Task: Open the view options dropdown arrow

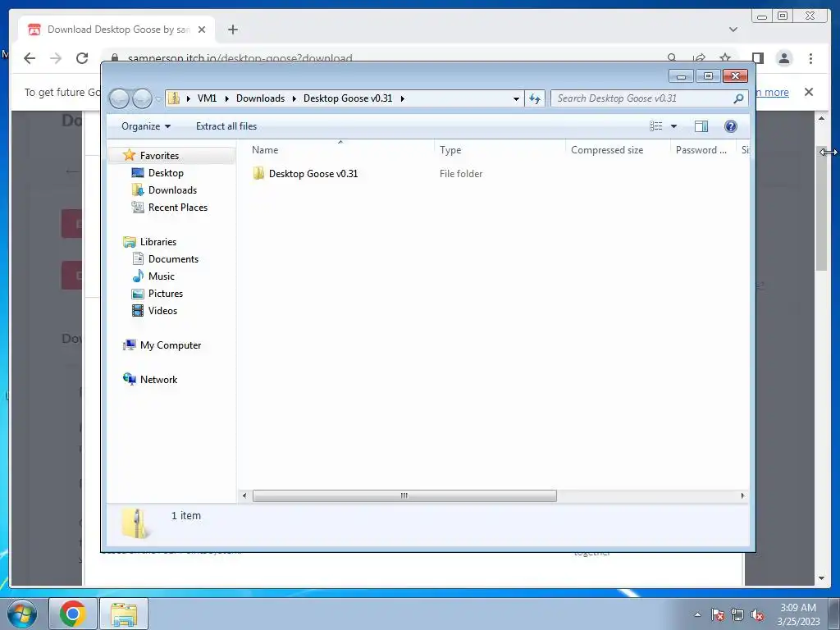Action: (x=674, y=126)
